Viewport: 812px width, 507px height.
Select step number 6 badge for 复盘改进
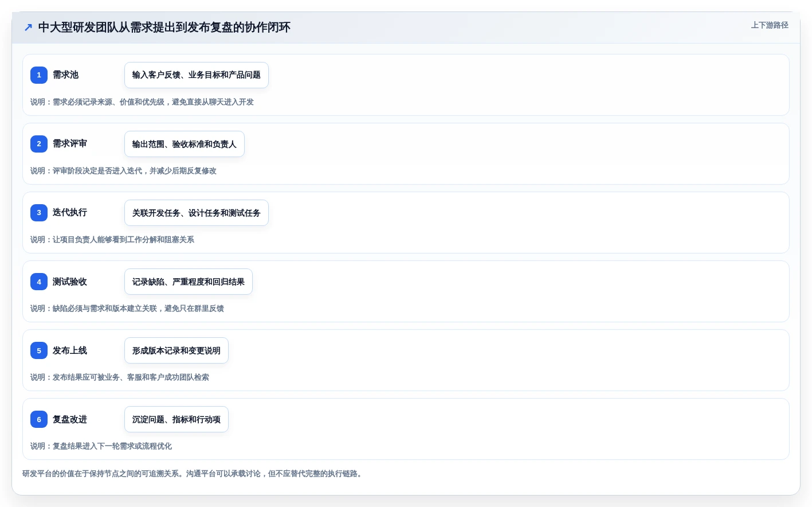point(39,419)
